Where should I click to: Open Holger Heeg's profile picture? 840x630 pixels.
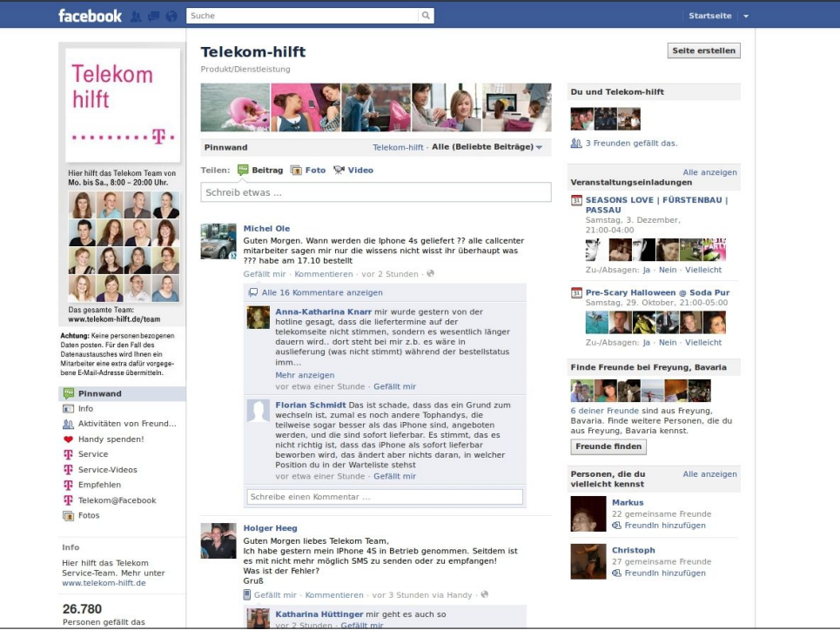click(218, 541)
